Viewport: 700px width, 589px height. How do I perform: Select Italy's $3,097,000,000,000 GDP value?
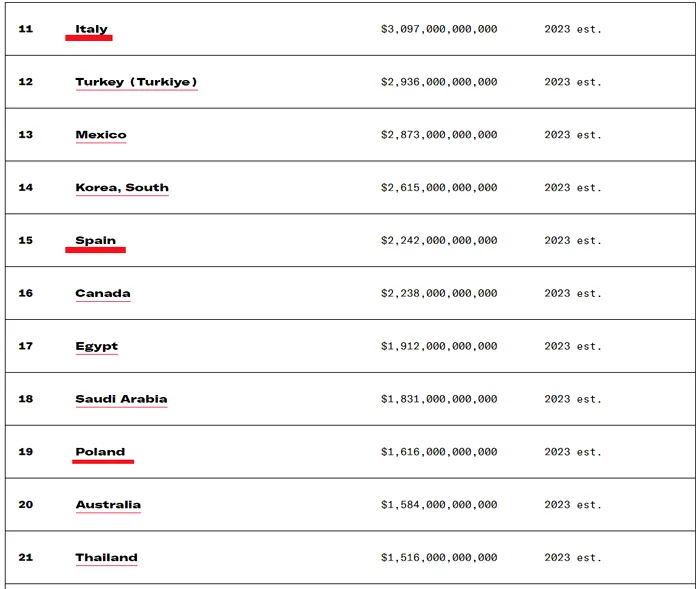click(439, 29)
